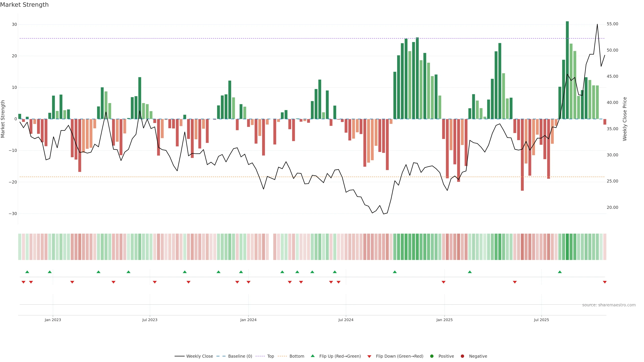Click the Jul 2024 x-axis label
This screenshot has width=644, height=362.
[346, 320]
